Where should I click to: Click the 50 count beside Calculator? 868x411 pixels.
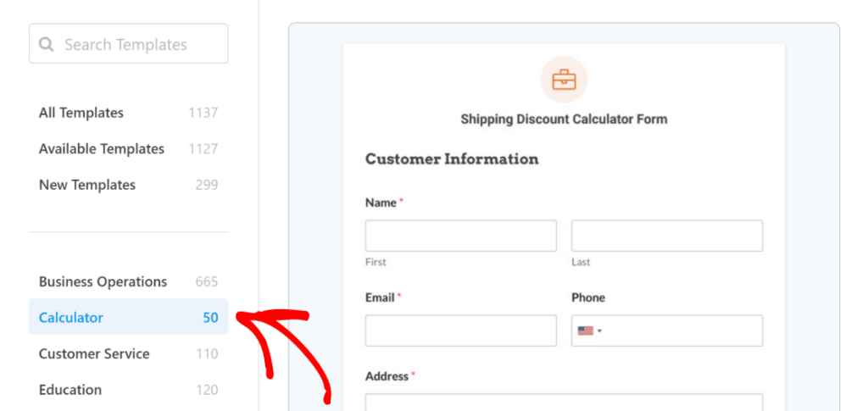pos(210,318)
